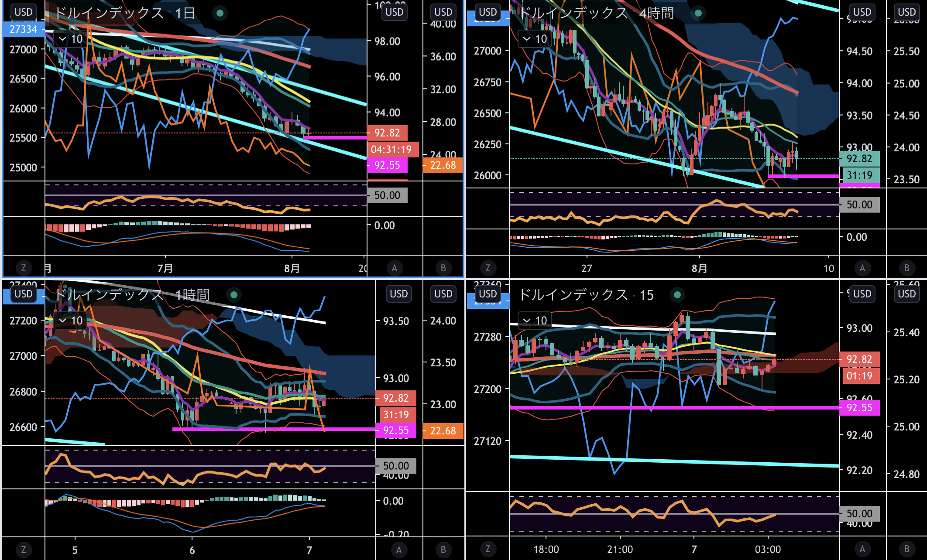Image resolution: width=927 pixels, height=560 pixels.
Task: Open rightmost USD currency selector on 4-hour chart
Action: click(x=906, y=12)
